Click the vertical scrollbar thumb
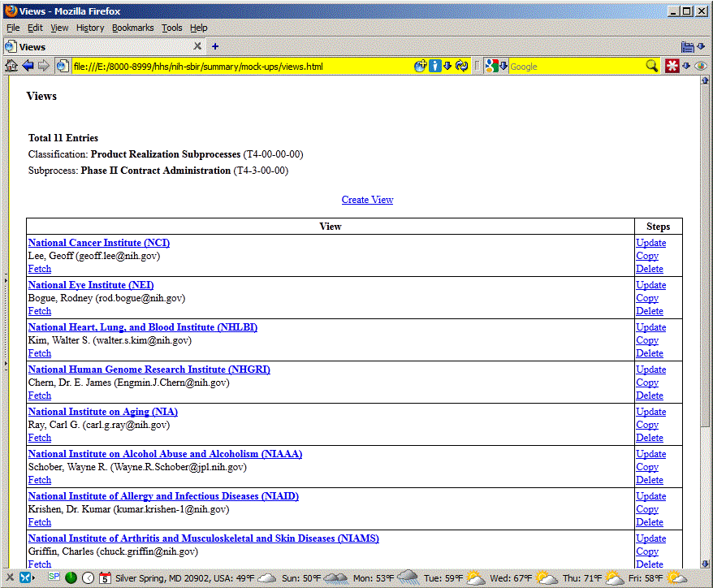Viewport: 713px width, 588px height. tap(705, 256)
